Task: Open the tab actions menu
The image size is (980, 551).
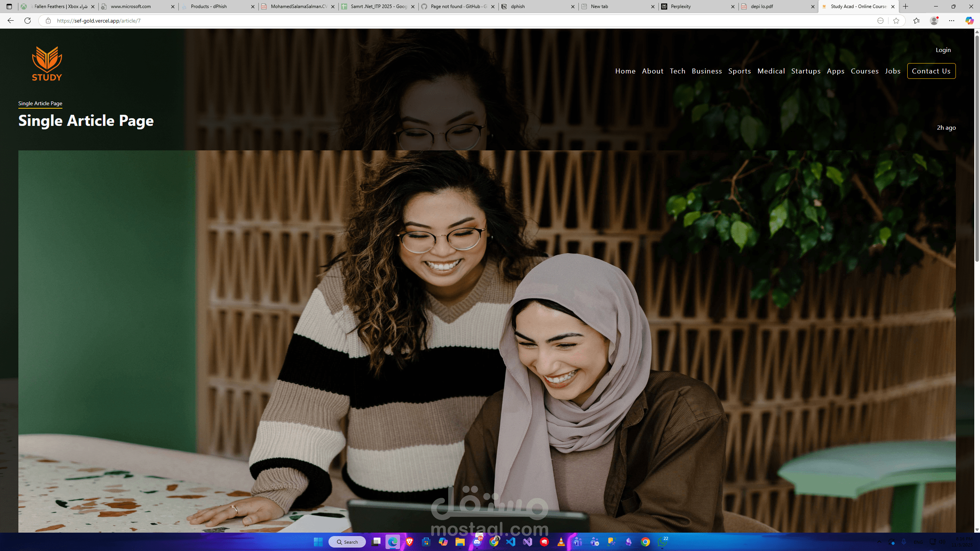Action: [x=9, y=7]
